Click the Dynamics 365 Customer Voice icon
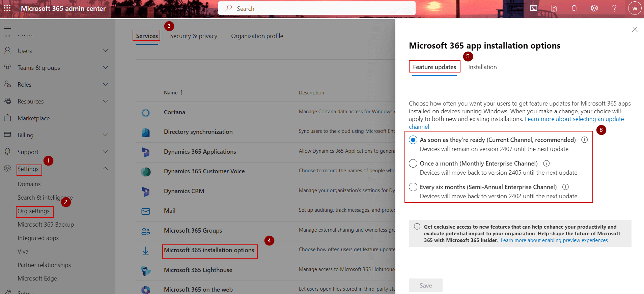Screen dimensions: 644x294 pyautogui.click(x=146, y=172)
